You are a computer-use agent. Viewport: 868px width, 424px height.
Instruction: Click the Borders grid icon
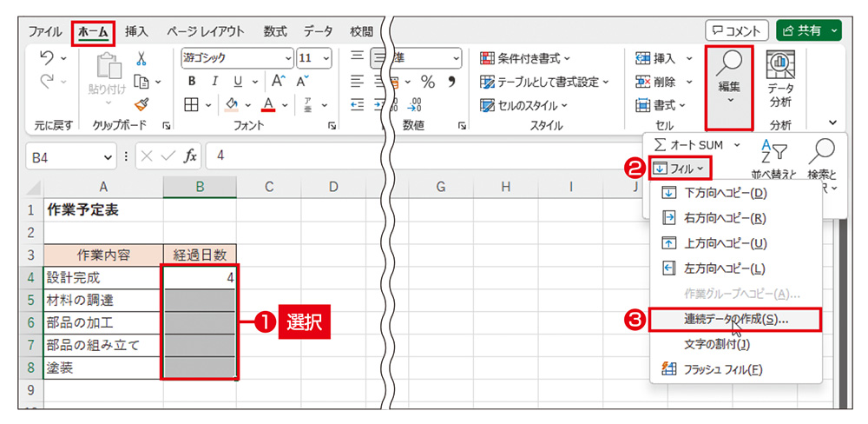point(192,103)
